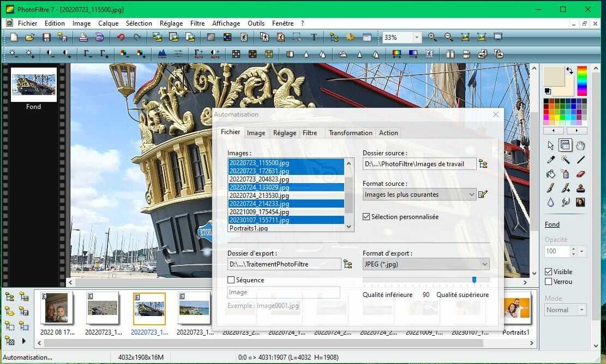Pick the foreground color swatch
The image size is (606, 364).
[x=554, y=76]
